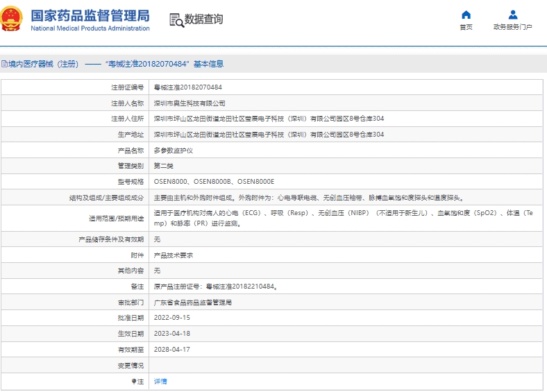Select registration number value 粤械注准20182070484 in table
This screenshot has width=547, height=392.
[x=187, y=87]
